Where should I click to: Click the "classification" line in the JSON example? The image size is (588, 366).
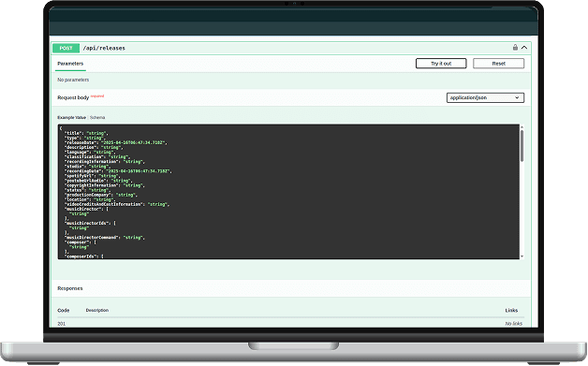pos(97,156)
